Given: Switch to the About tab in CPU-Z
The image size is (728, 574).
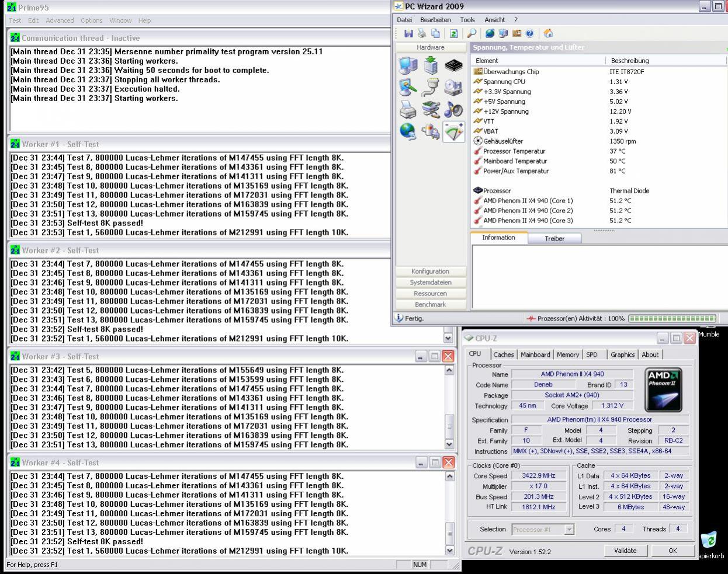Looking at the screenshot, I should point(650,354).
